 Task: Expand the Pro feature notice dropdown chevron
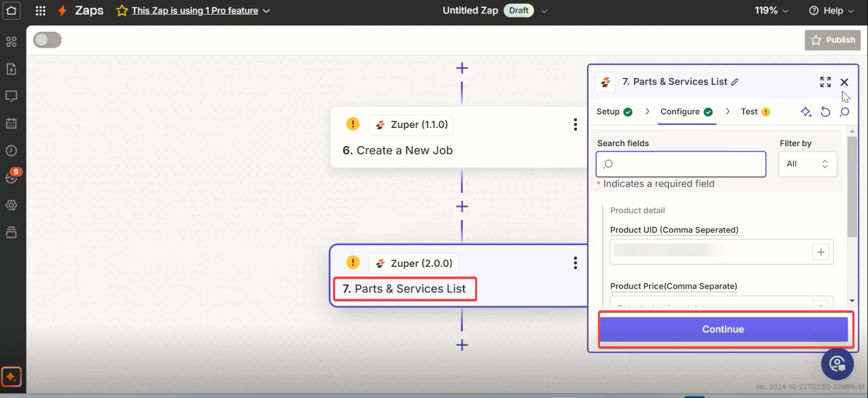pyautogui.click(x=266, y=11)
